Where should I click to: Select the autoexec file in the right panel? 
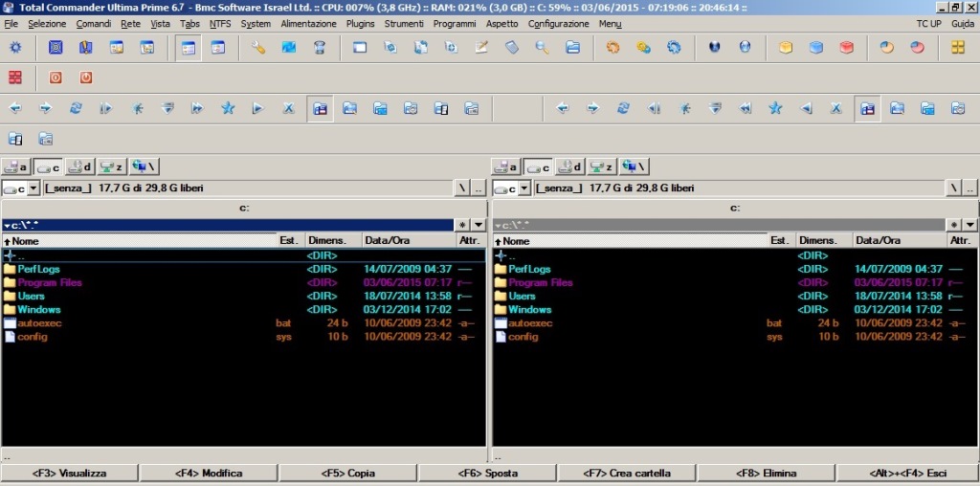[x=734, y=323]
